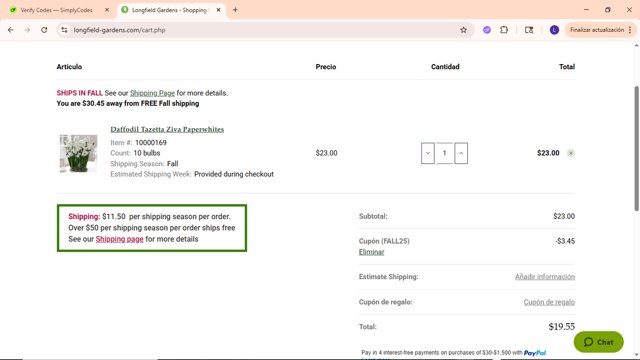Click the Precio column header
The width and height of the screenshot is (640, 360).
point(326,67)
